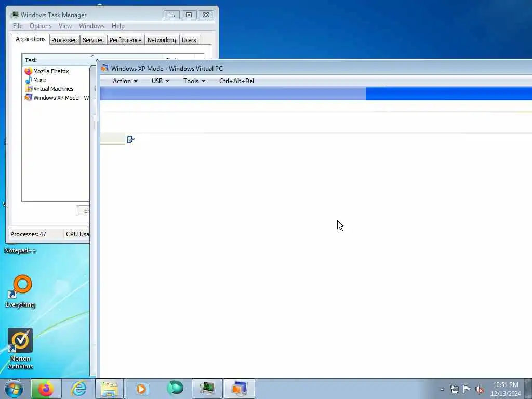Open the Windows Start menu orb
The width and height of the screenshot is (532, 399).
[x=14, y=389]
